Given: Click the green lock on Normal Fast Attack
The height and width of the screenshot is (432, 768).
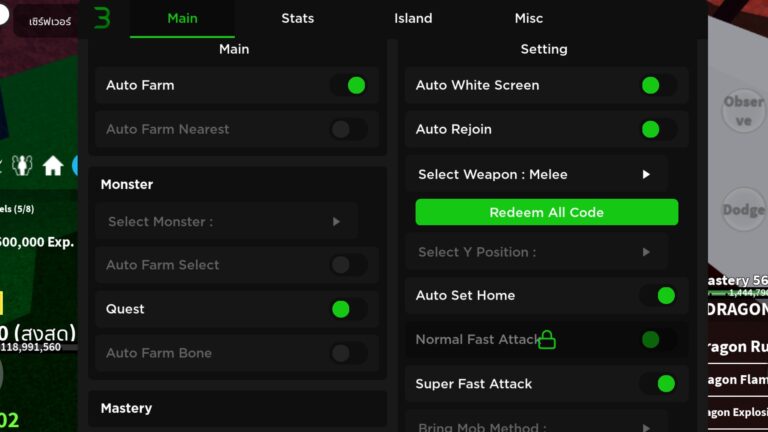Looking at the screenshot, I should point(547,339).
